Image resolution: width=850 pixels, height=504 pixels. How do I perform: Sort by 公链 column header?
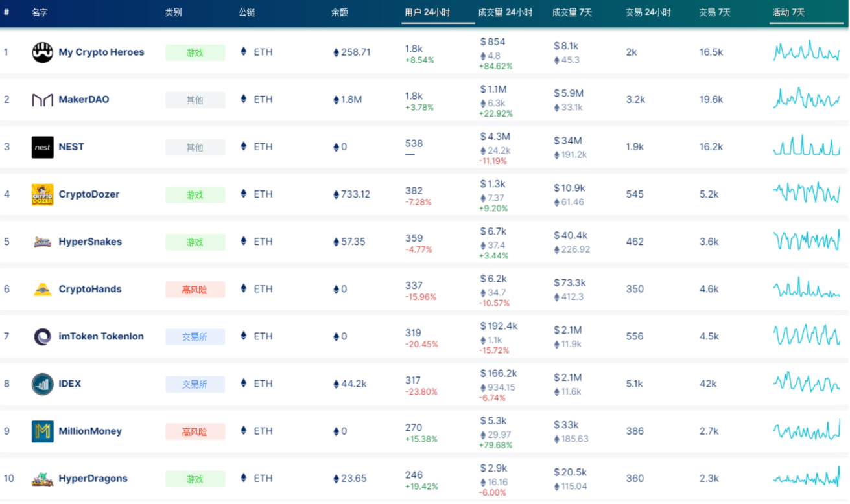pyautogui.click(x=247, y=12)
